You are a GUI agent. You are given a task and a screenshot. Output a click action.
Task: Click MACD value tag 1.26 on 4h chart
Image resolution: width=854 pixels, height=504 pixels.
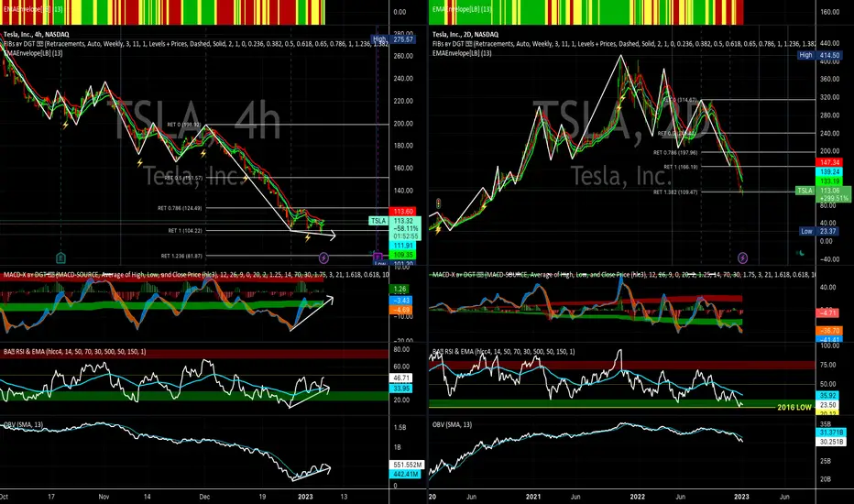coord(400,290)
